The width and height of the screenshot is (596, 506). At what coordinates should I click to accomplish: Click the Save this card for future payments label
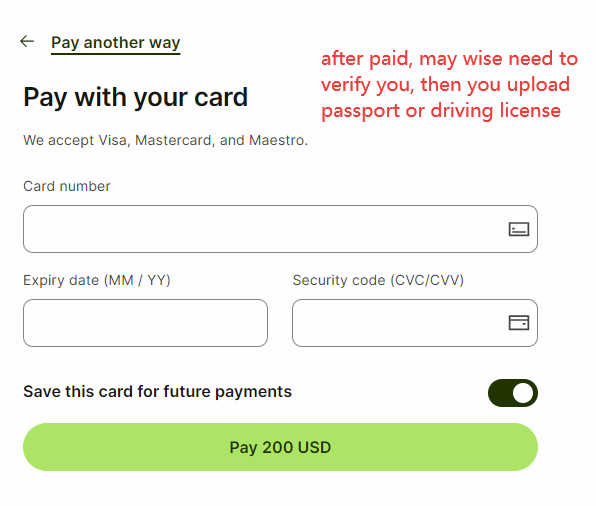(x=157, y=392)
